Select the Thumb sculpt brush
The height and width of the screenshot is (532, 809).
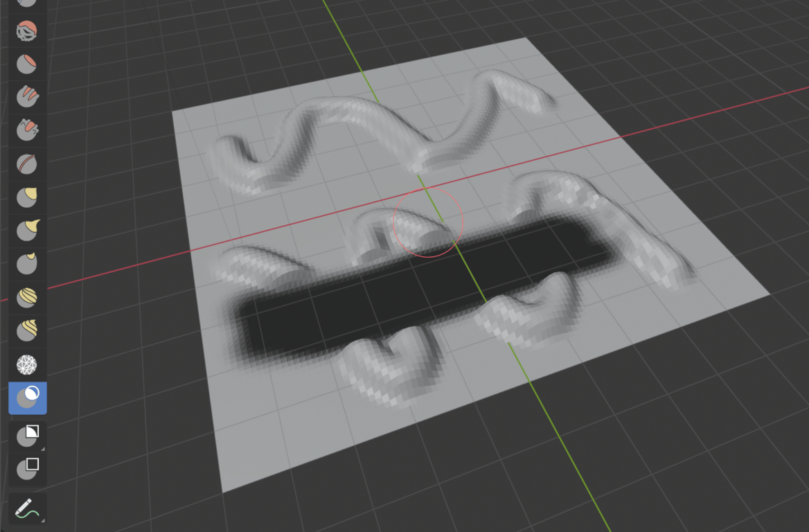pyautogui.click(x=27, y=263)
